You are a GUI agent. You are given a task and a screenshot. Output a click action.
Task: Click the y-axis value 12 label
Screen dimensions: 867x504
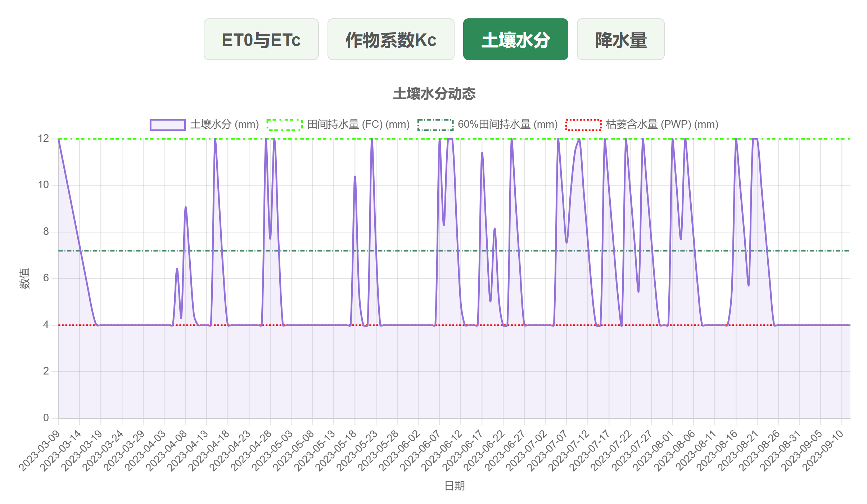[x=44, y=139]
